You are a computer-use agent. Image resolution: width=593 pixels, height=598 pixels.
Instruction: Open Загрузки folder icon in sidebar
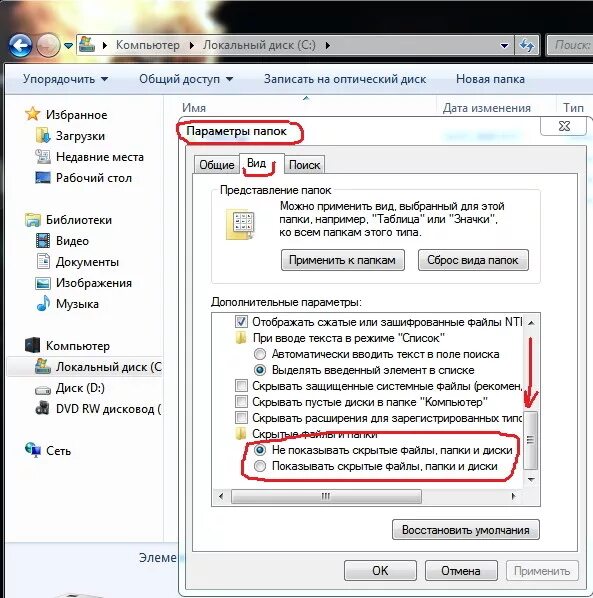(43, 135)
